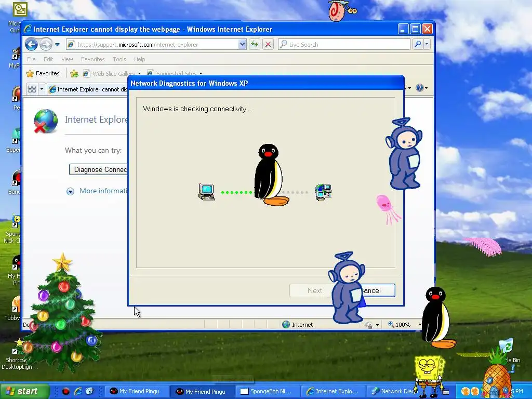Click the Add to Favorites Bar star icon
532x399 pixels.
click(x=74, y=73)
